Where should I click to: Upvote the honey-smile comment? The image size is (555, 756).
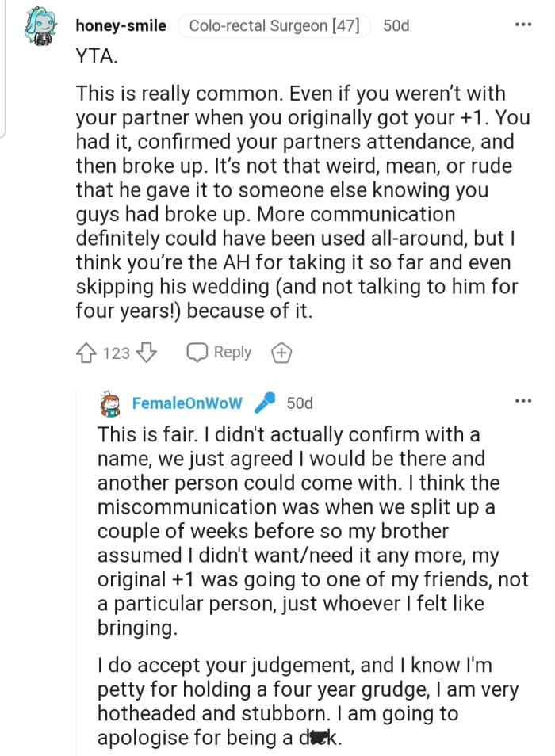[x=86, y=353]
